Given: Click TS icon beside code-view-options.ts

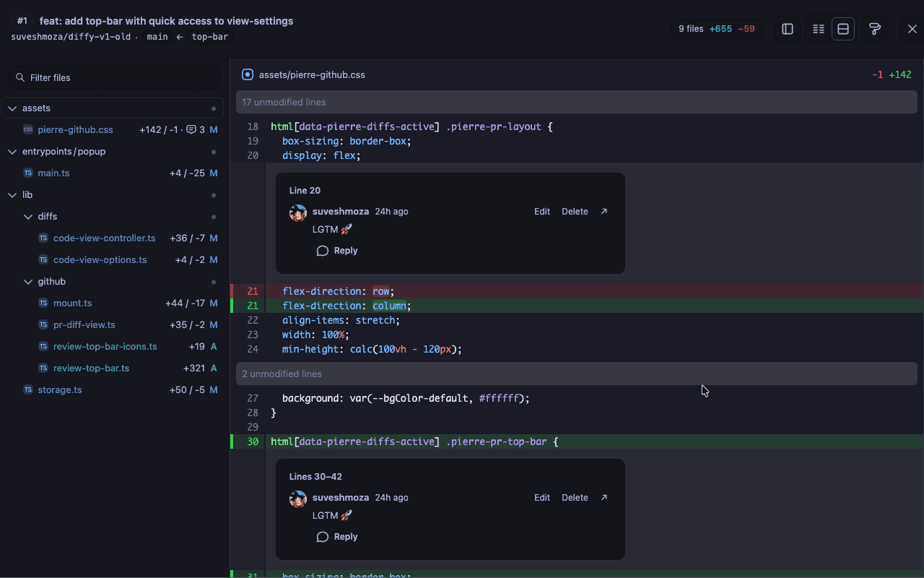Looking at the screenshot, I should point(43,260).
